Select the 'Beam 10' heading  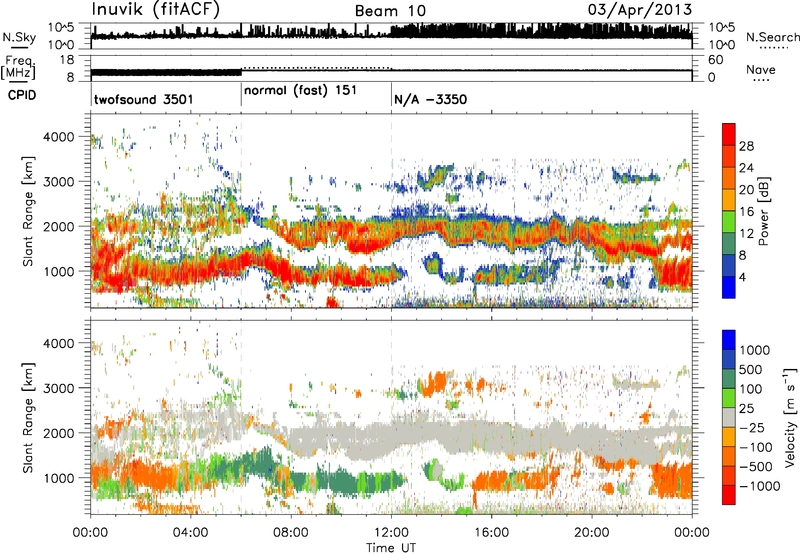pos(390,11)
